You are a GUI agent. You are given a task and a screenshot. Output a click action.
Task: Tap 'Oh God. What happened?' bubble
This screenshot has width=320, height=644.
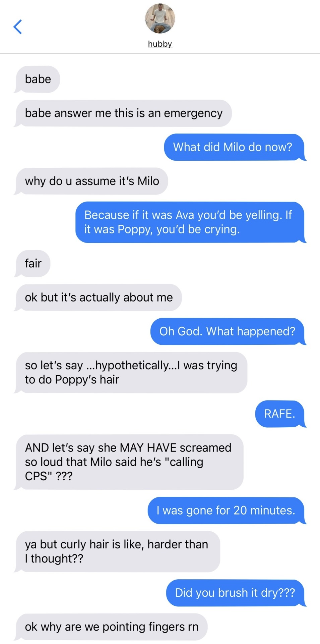click(x=228, y=331)
